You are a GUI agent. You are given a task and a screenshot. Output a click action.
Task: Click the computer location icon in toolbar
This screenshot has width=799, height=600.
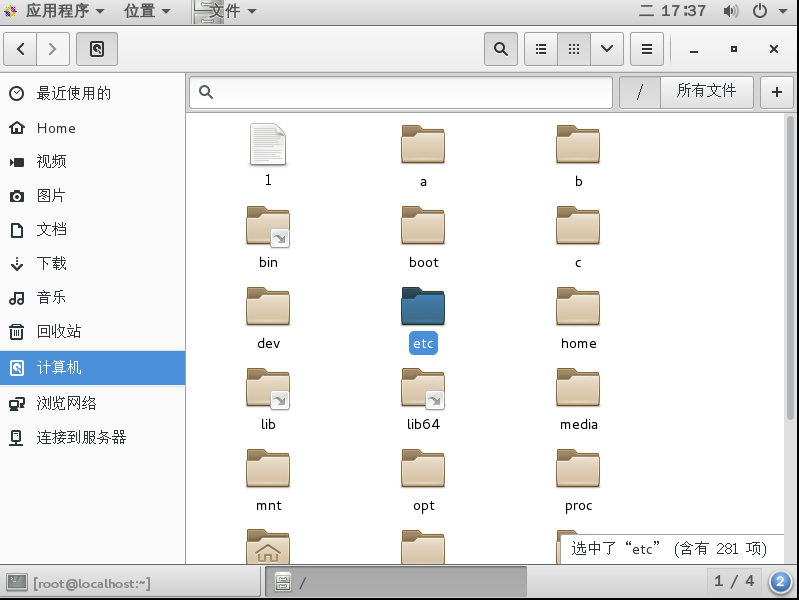pyautogui.click(x=97, y=49)
